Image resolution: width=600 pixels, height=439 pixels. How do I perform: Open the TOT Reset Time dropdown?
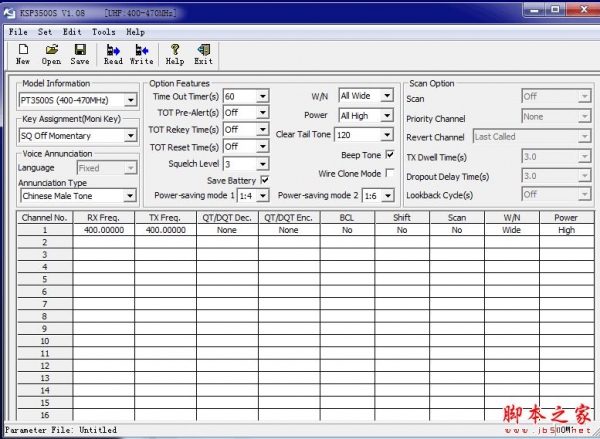(262, 147)
